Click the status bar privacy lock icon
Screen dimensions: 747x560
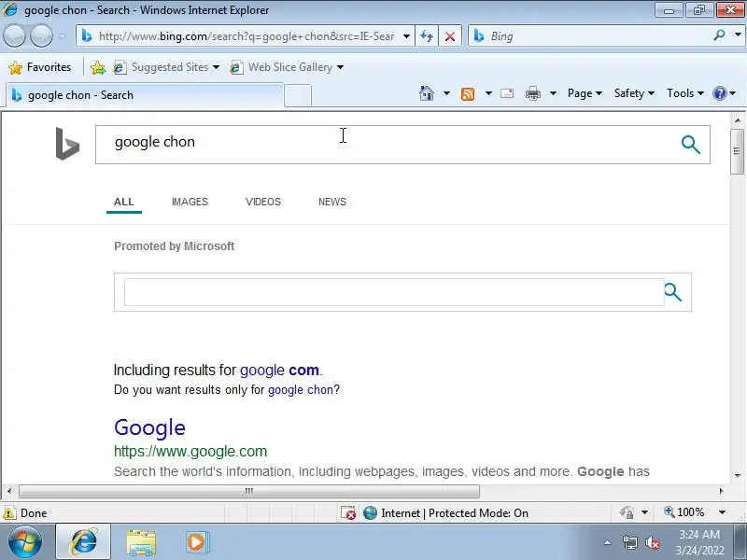pos(627,512)
